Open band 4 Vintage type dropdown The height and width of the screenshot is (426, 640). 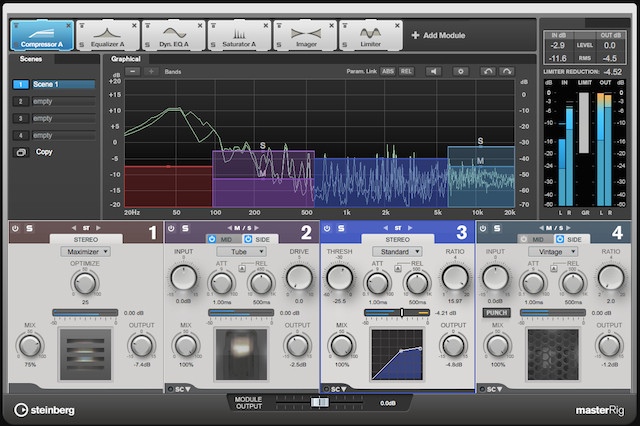pyautogui.click(x=553, y=252)
